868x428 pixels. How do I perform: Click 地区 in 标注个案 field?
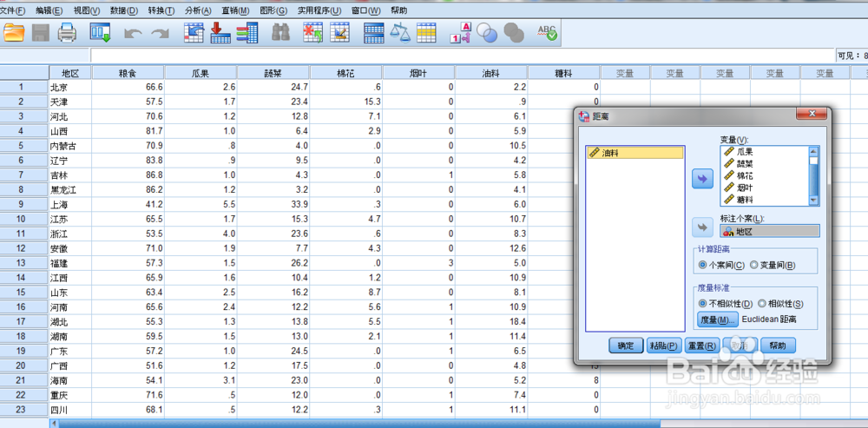point(769,232)
